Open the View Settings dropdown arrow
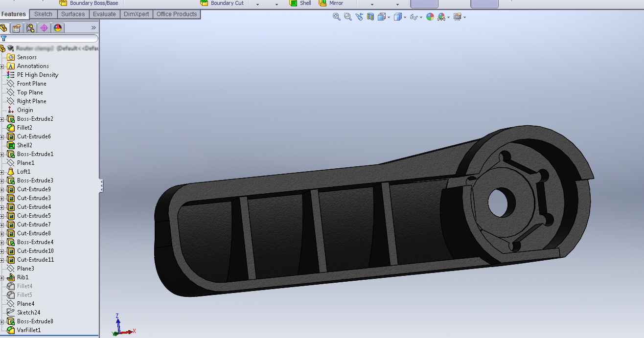This screenshot has height=338, width=644. (464, 17)
